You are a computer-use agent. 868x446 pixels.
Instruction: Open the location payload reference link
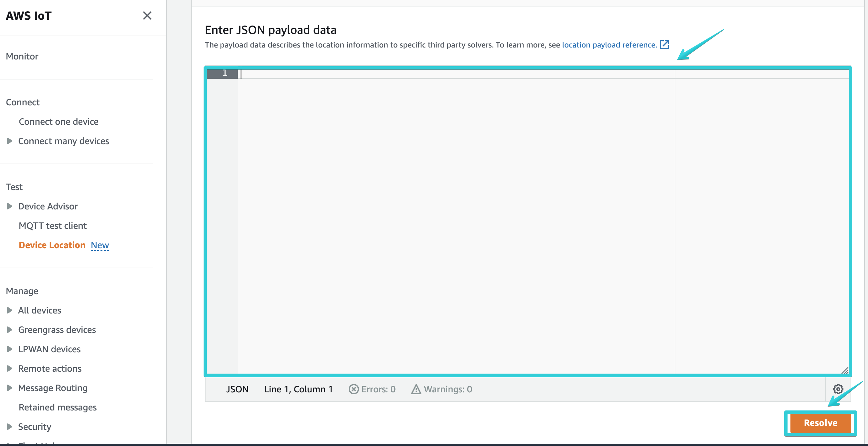609,45
